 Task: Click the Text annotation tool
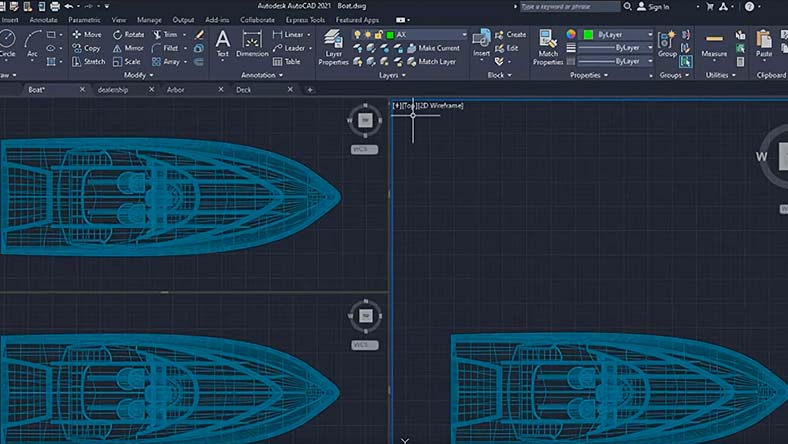222,43
